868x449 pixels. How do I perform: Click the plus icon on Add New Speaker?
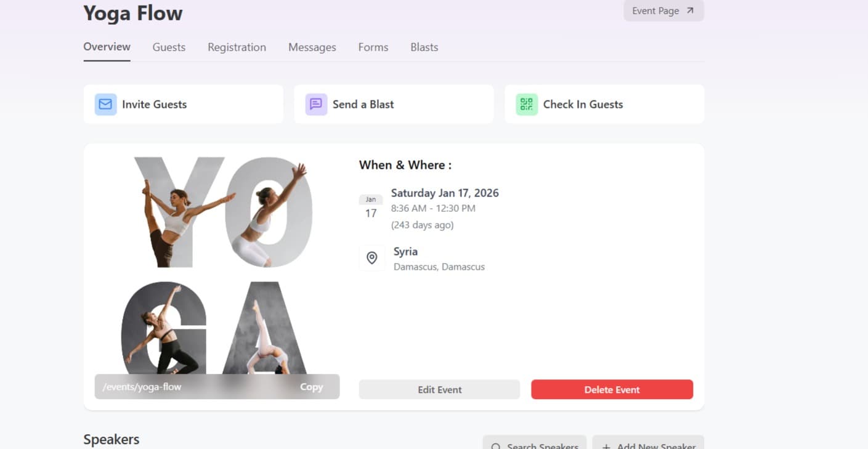(x=606, y=447)
